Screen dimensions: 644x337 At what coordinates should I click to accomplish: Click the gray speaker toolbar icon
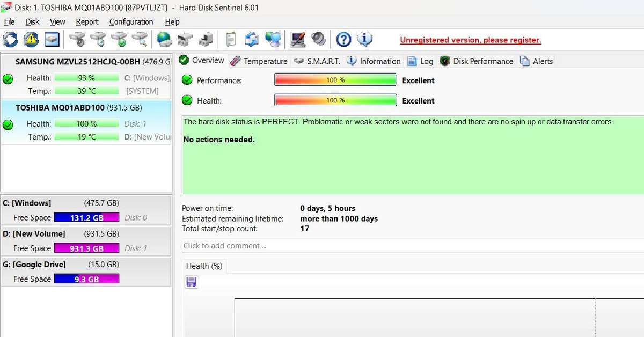coord(319,39)
